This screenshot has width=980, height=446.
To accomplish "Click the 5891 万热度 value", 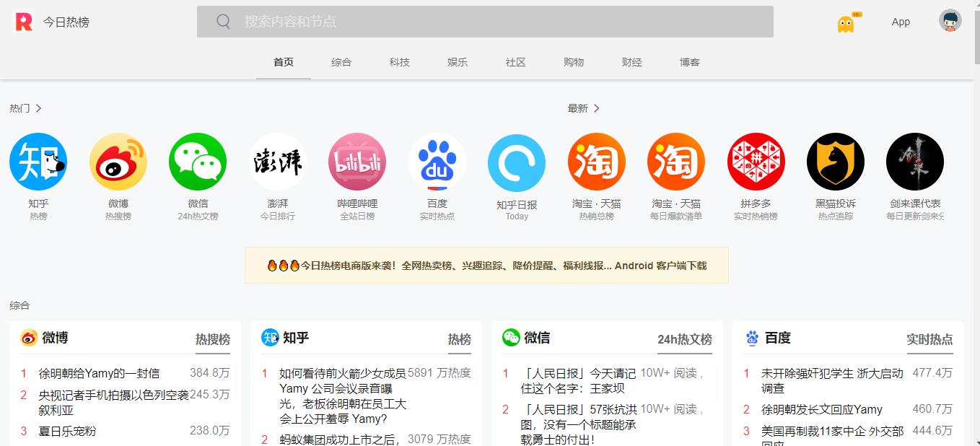I will pos(439,373).
